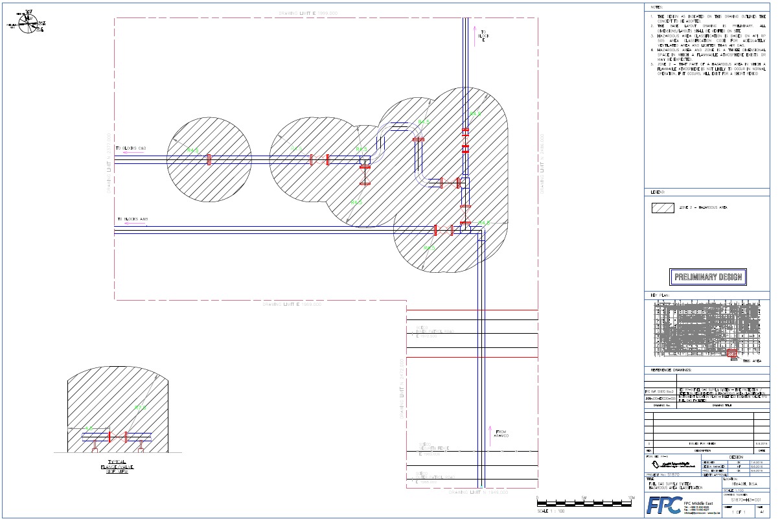Viewport: 780px width, 532px height.
Task: Click the To Blocks C&D arrow label
Action: click(x=131, y=148)
